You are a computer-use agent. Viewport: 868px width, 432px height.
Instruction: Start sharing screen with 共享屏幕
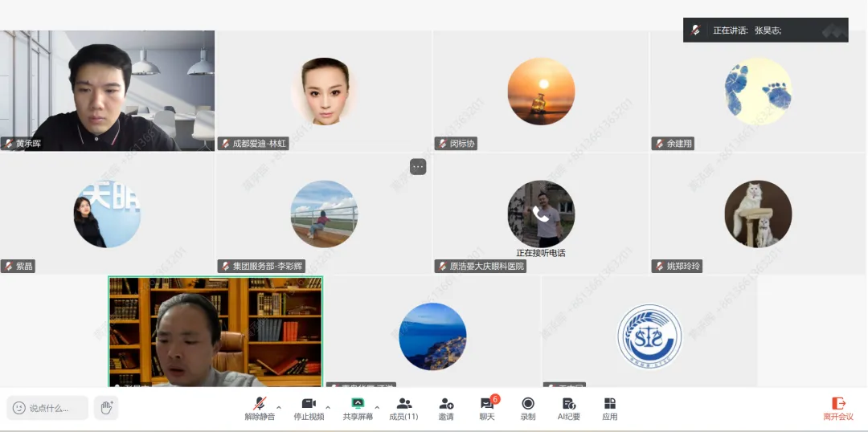358,408
